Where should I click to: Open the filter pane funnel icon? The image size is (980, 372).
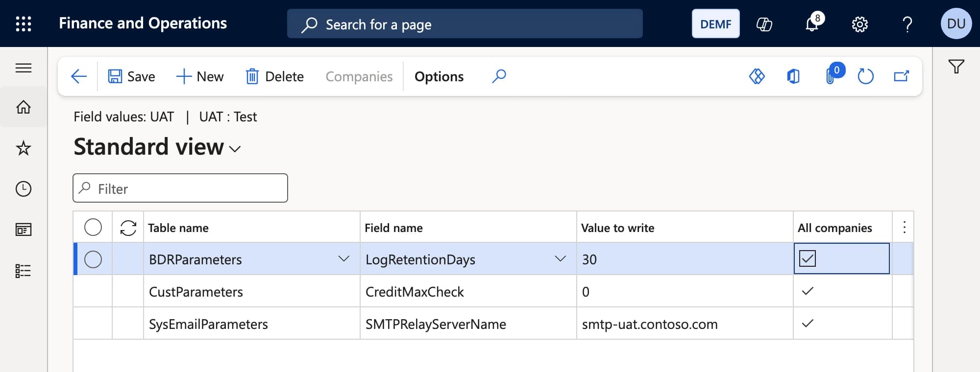956,66
